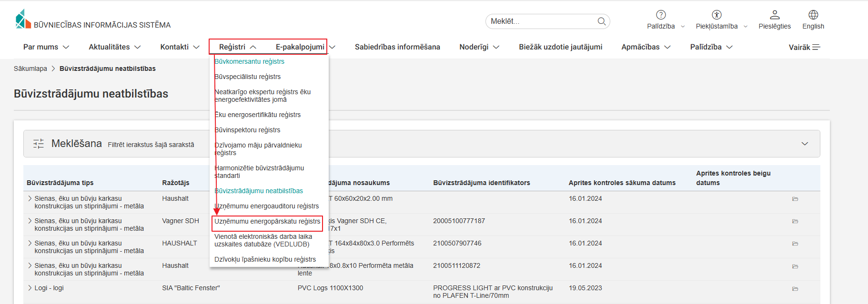Expand the Palīdzība navigation menu
The height and width of the screenshot is (304, 868).
tap(711, 47)
